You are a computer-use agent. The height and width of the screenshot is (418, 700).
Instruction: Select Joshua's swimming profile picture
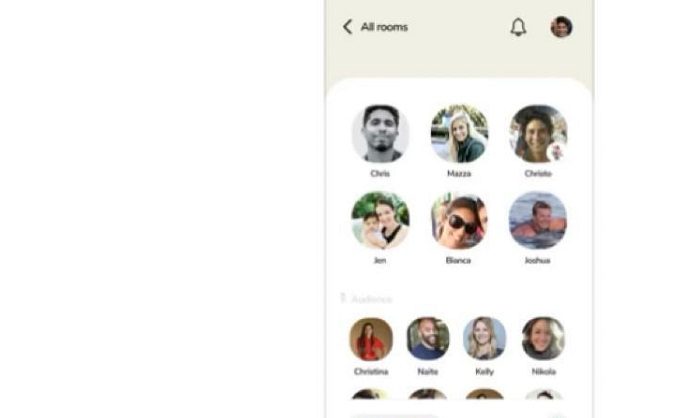tap(538, 220)
